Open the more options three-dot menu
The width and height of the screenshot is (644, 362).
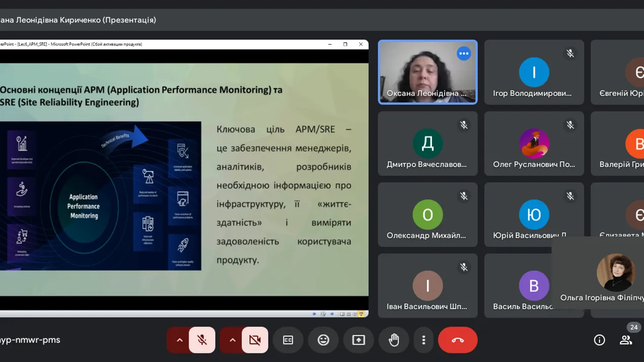(x=423, y=340)
